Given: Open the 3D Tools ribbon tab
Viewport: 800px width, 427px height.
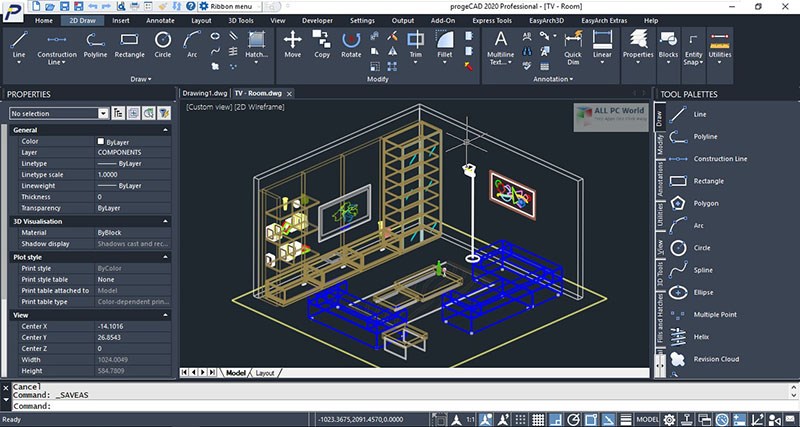Looking at the screenshot, I should 241,20.
